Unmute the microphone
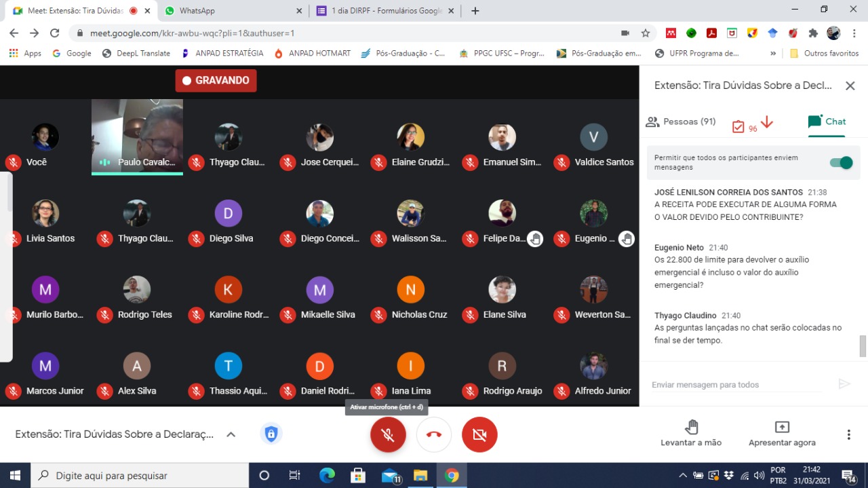 point(388,434)
